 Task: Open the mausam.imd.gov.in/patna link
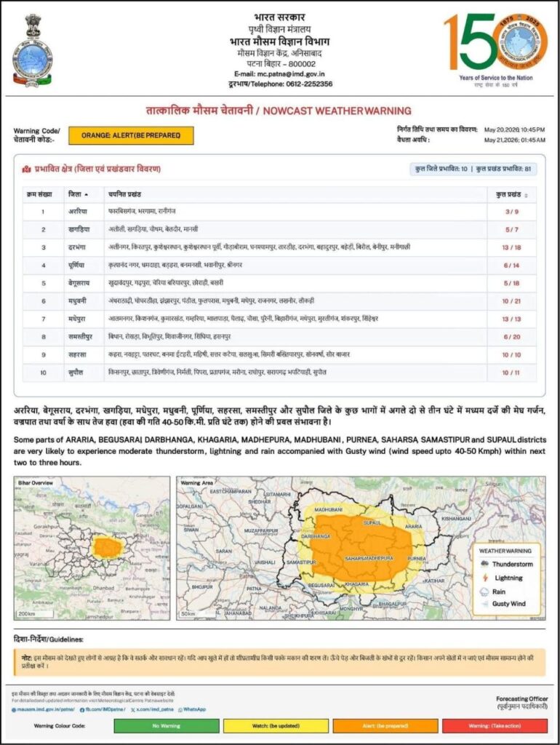click(x=46, y=709)
